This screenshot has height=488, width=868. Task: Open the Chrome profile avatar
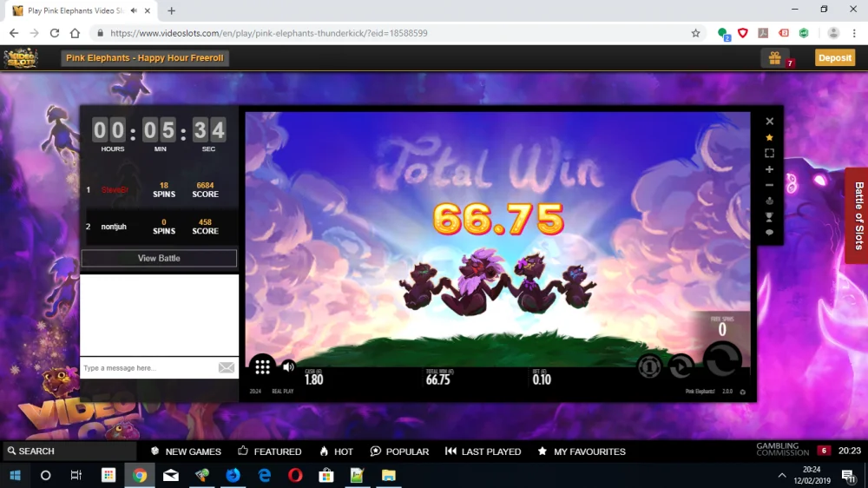pyautogui.click(x=833, y=33)
